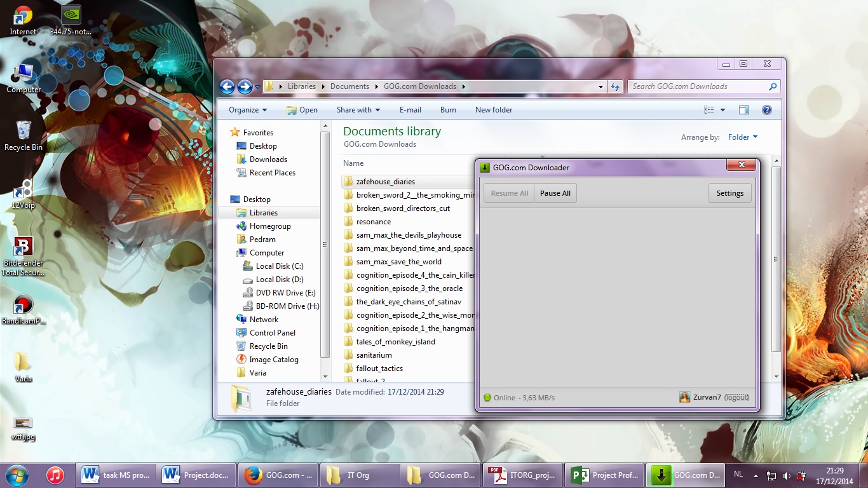Open Explorer Help question mark icon
The height and width of the screenshot is (488, 868).
click(x=767, y=110)
